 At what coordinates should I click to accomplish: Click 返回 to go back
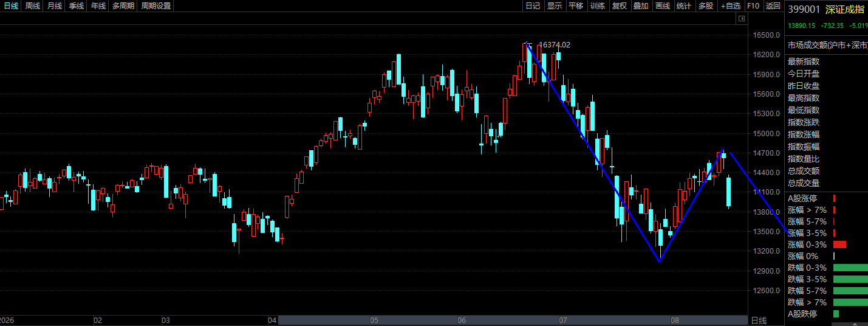click(x=773, y=6)
